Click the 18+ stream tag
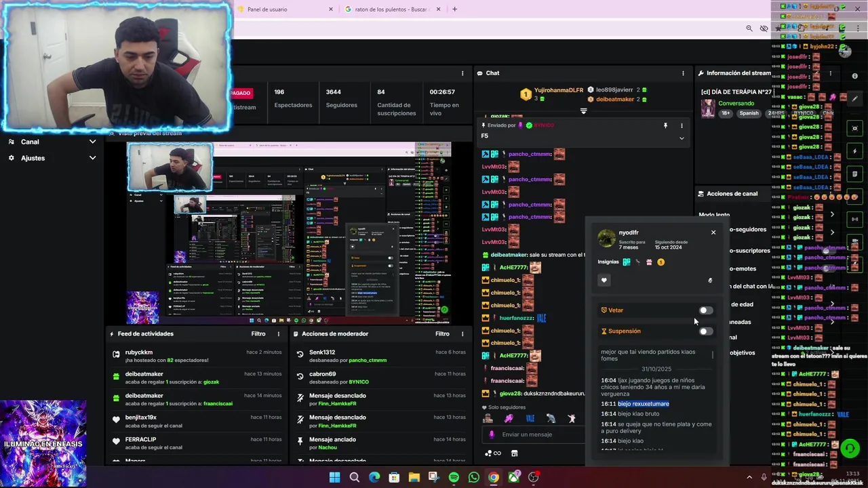The image size is (868, 488). pos(726,113)
